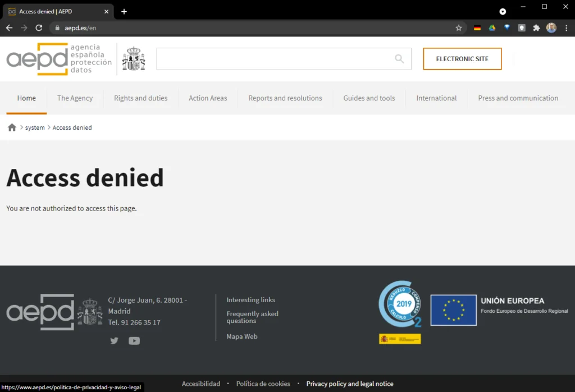Open The Agency menu
The width and height of the screenshot is (575, 392).
coord(75,98)
